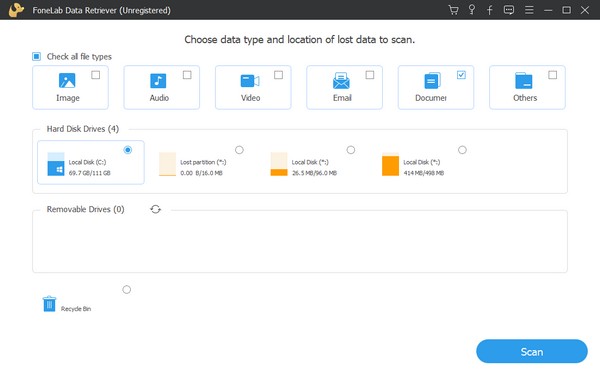Click the "Recycle Bin" label
This screenshot has width=600, height=377.
tap(76, 309)
